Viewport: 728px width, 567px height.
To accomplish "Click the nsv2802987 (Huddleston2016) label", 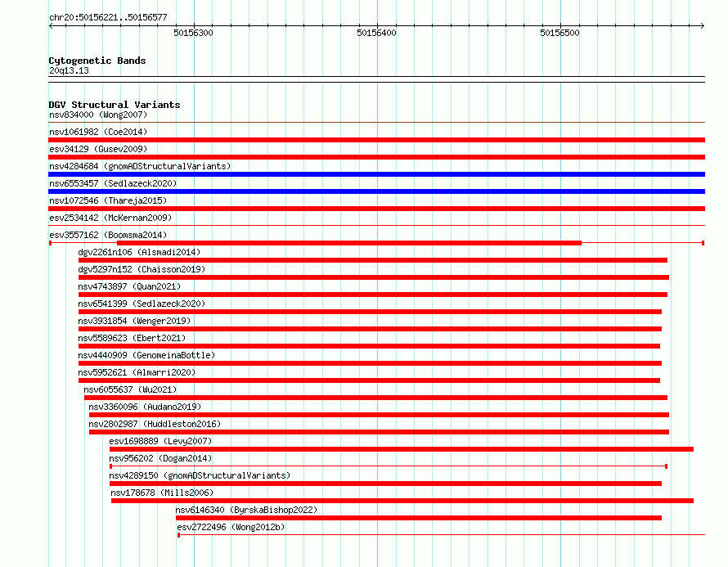I will [155, 424].
